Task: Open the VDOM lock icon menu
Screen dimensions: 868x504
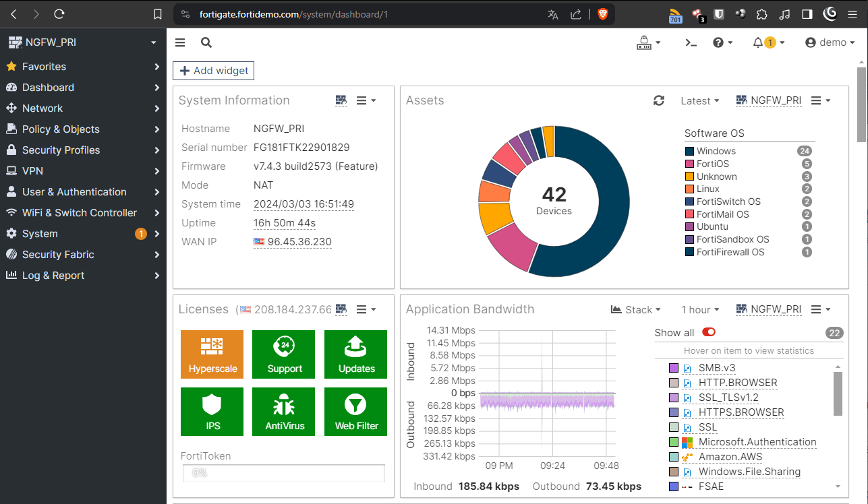Action: 648,42
